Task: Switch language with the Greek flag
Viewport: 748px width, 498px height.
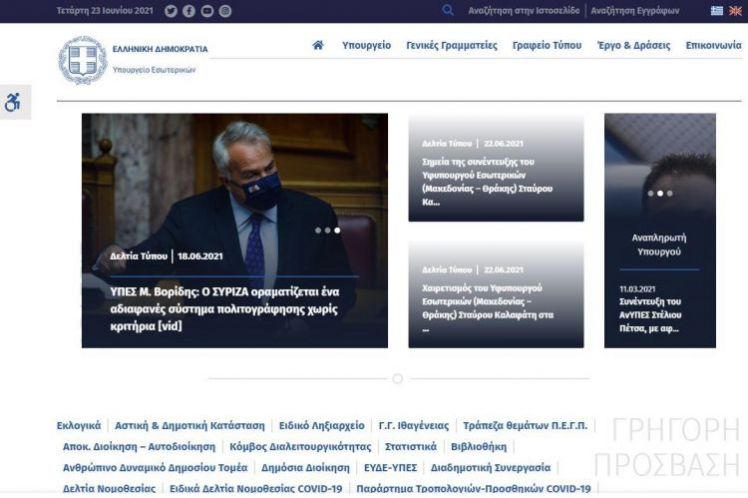Action: (x=717, y=11)
